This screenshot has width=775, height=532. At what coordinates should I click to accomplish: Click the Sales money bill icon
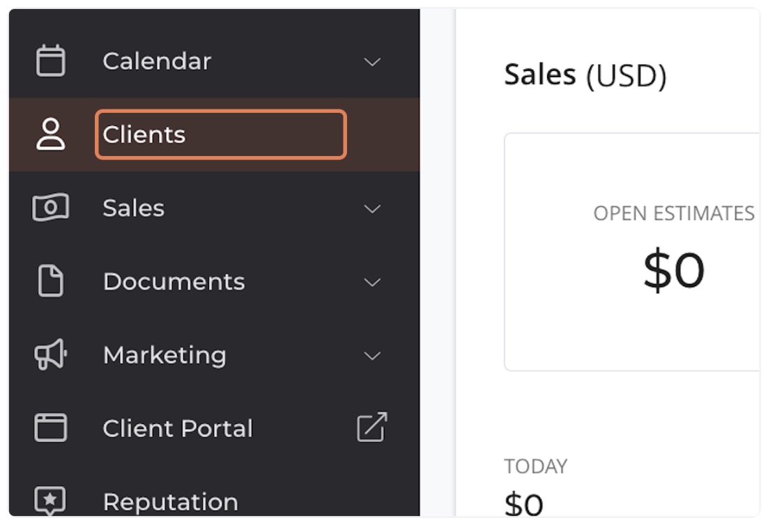coord(50,208)
